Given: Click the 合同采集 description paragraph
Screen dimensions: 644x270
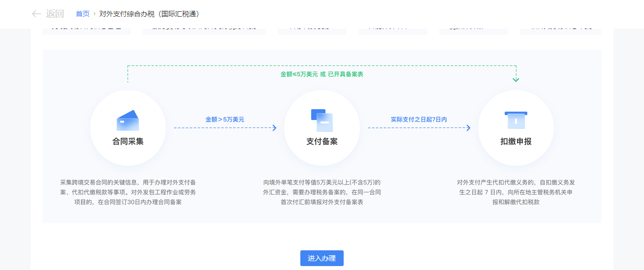Looking at the screenshot, I should [x=128, y=192].
